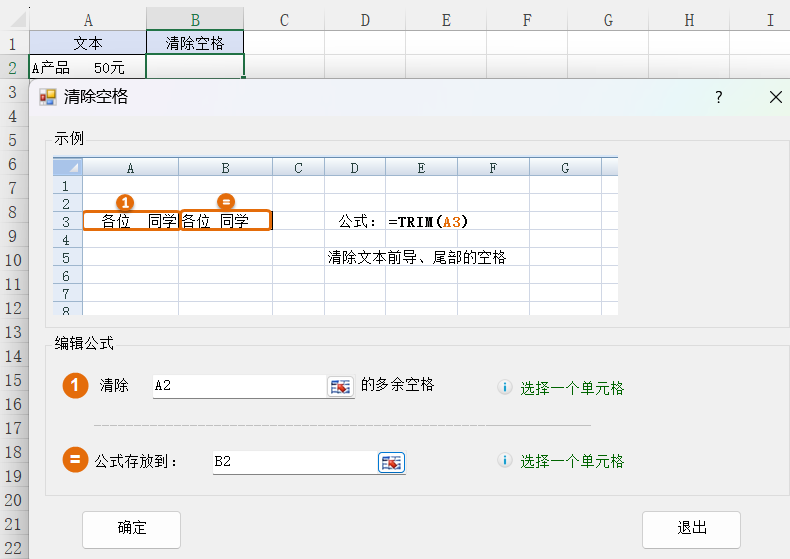Click the help question mark in dialog title
This screenshot has height=559, width=790.
[x=718, y=97]
